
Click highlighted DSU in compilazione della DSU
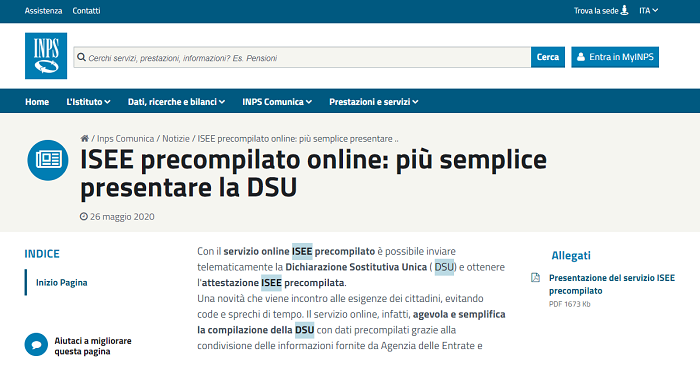pos(304,330)
